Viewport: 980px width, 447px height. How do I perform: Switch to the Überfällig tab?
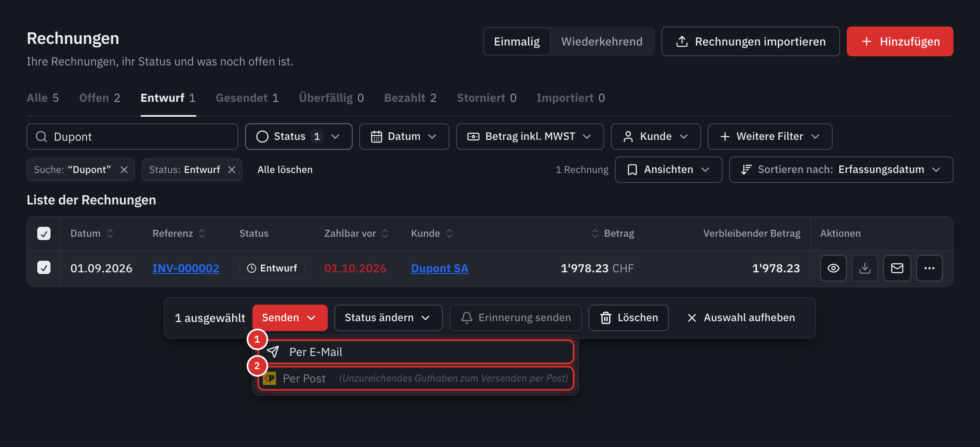[x=331, y=98]
